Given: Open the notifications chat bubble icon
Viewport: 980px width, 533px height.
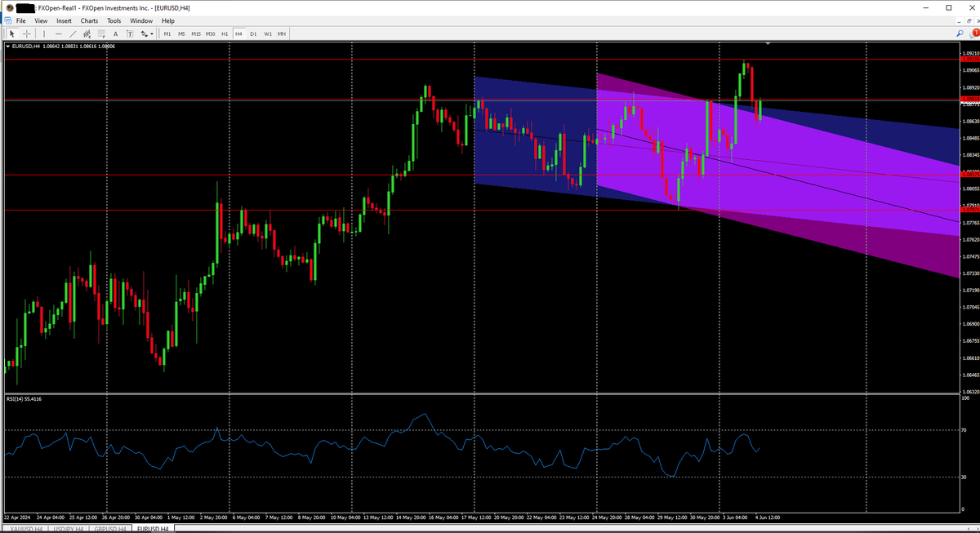Looking at the screenshot, I should click(973, 33).
